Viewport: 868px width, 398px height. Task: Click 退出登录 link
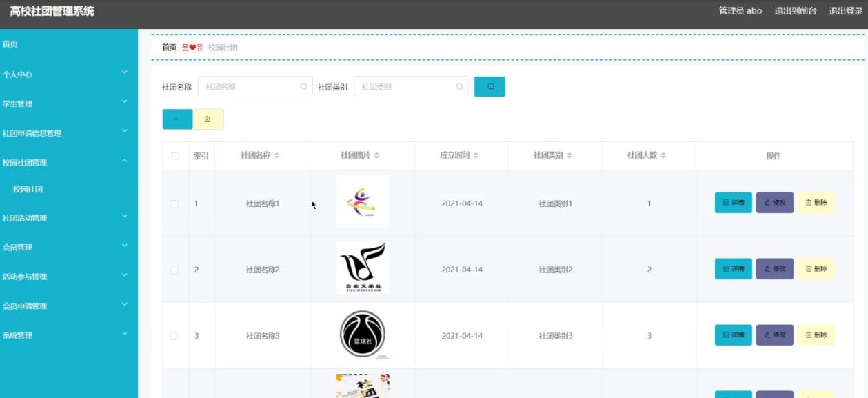[846, 11]
